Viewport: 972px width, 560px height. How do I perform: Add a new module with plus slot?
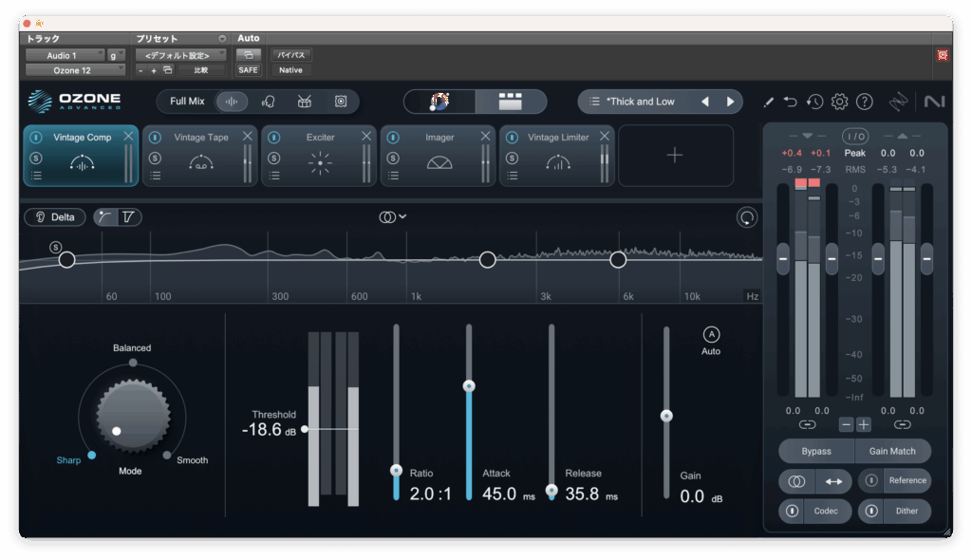click(675, 156)
